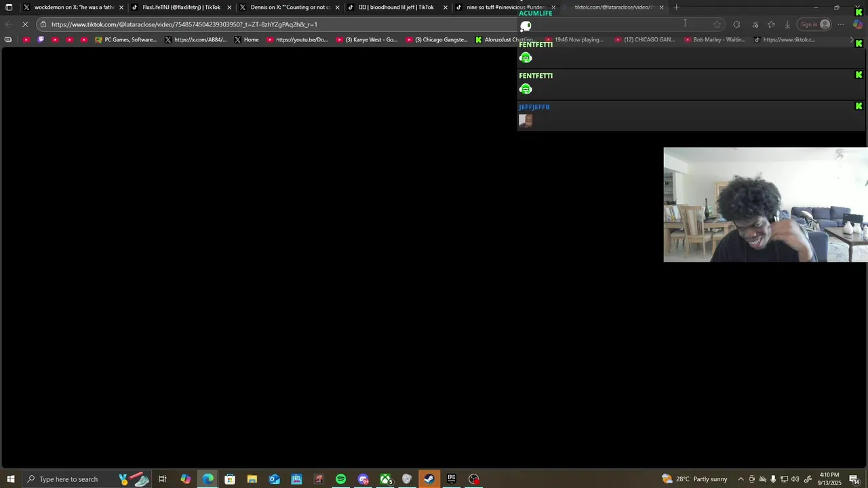Open the Copilot sidebar icon
The height and width of the screenshot is (488, 868).
(x=857, y=24)
